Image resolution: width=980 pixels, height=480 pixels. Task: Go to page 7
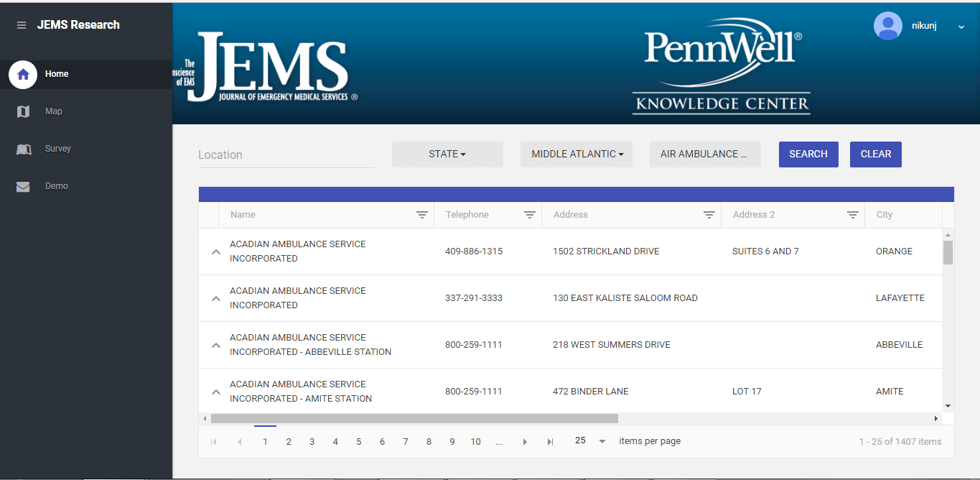click(x=406, y=442)
